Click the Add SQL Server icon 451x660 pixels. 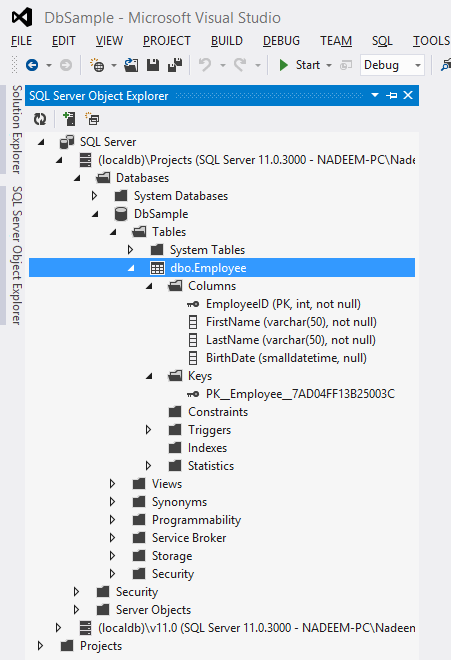tap(69, 119)
